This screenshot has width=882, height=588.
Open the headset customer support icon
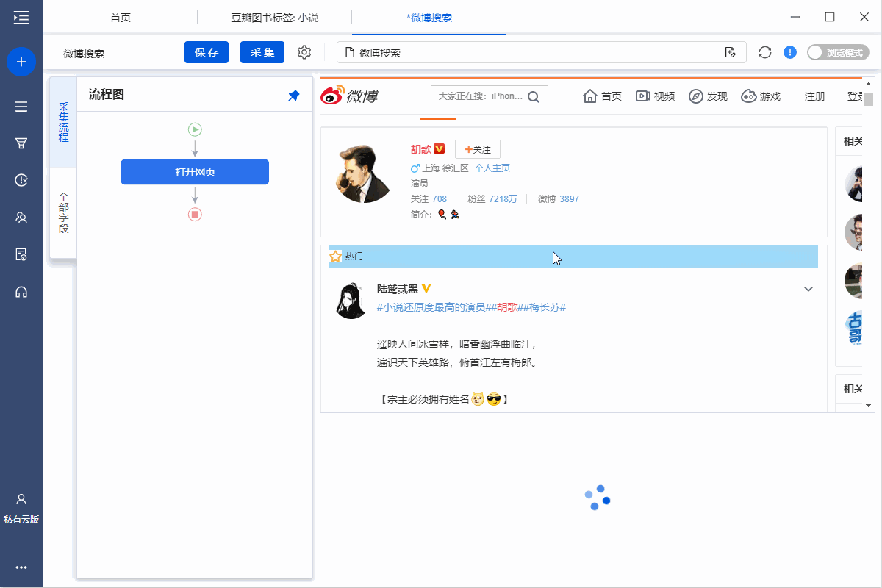[x=21, y=292]
